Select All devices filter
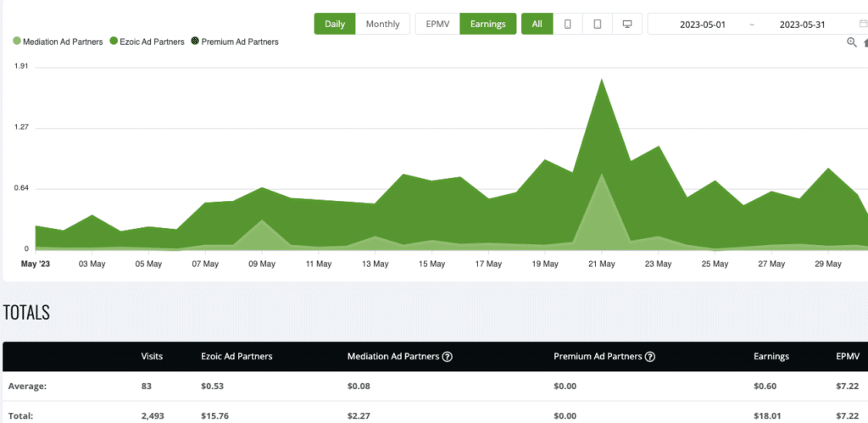The image size is (868, 423). coord(537,24)
